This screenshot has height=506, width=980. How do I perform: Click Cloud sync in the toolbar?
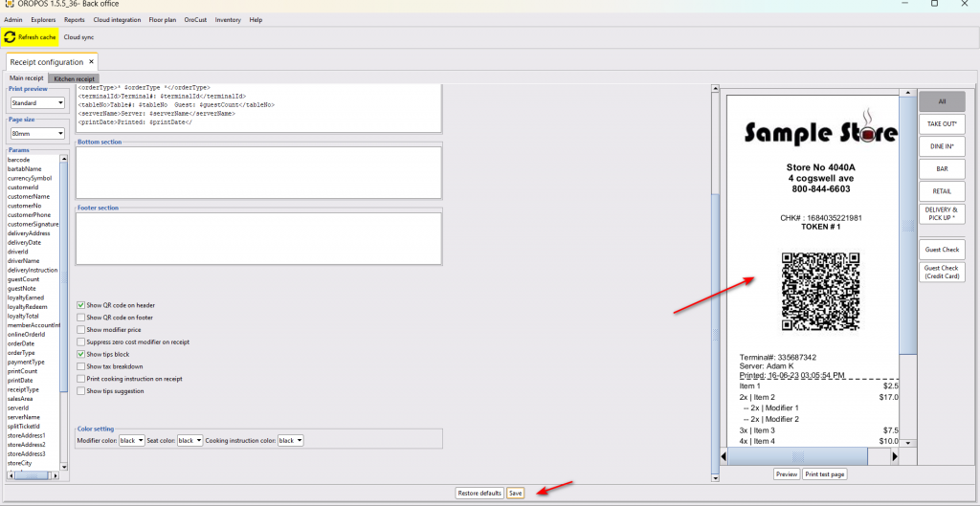tap(78, 37)
